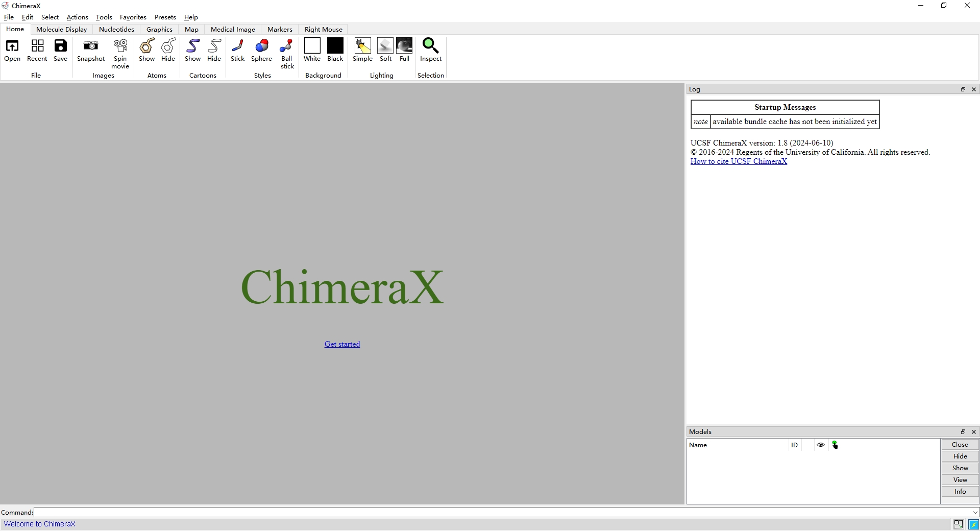Click the Info button in Models panel

point(960,492)
